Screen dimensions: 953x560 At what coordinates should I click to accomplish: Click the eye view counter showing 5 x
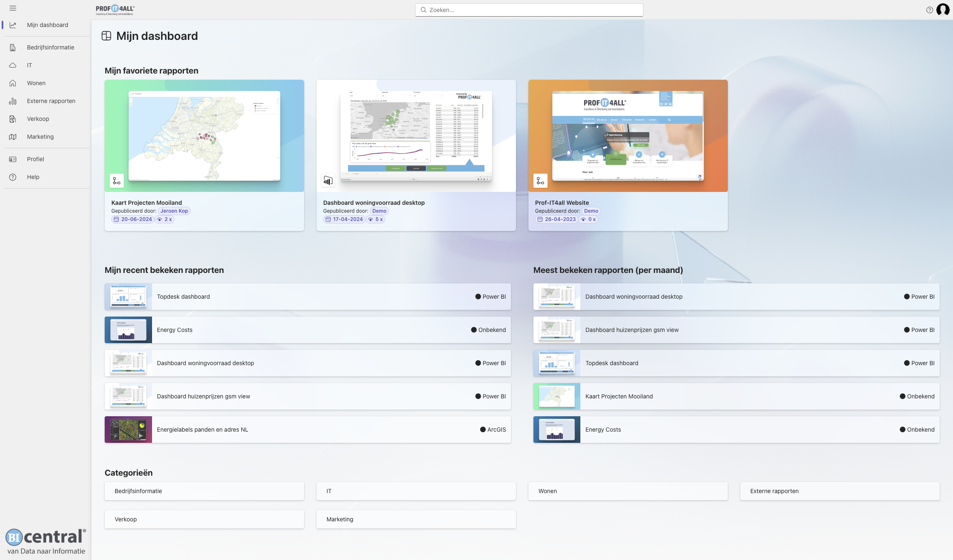point(375,219)
